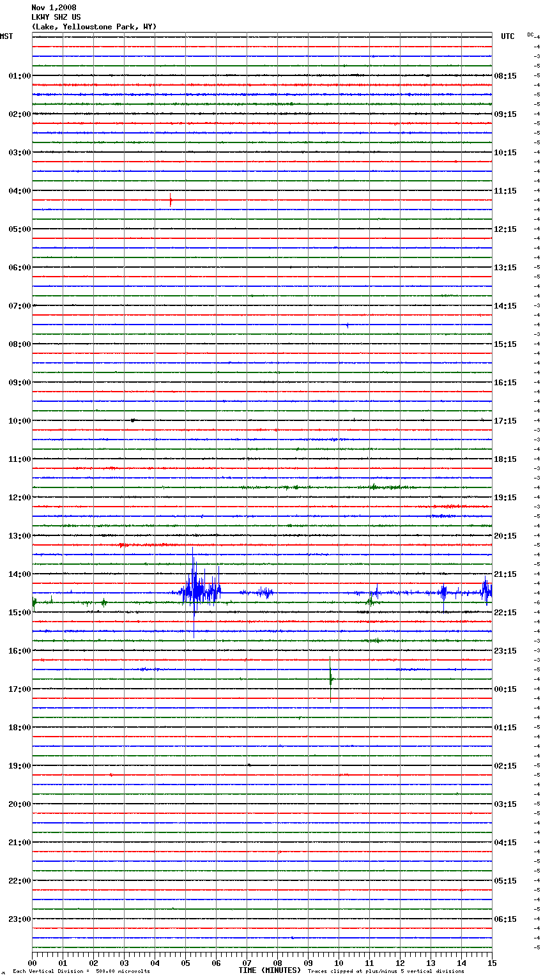Screen dimensions: 543x980
Task: Click the red spike on the 04:15 trace
Action: pos(171,200)
